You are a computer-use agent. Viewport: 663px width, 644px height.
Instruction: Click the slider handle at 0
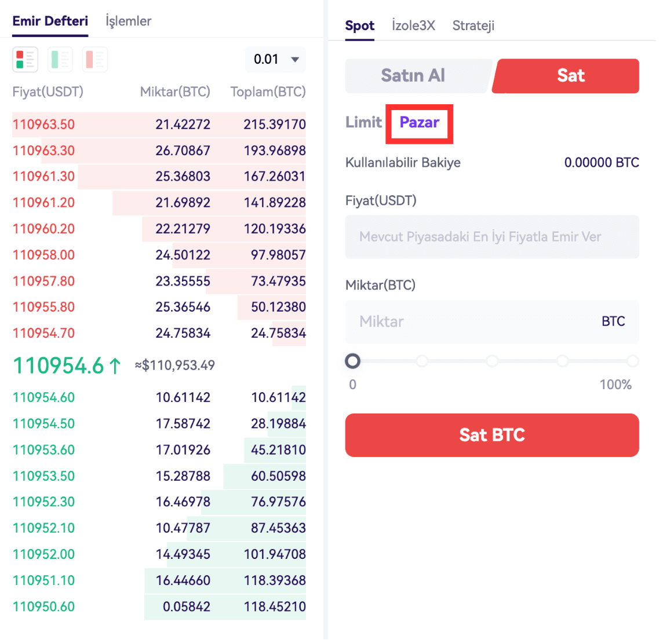point(352,361)
